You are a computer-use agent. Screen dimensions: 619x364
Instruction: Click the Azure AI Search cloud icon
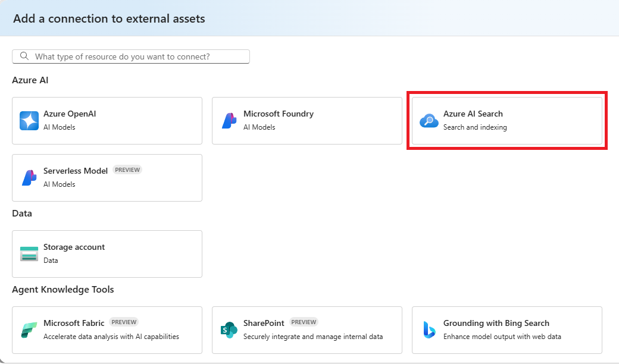(429, 121)
